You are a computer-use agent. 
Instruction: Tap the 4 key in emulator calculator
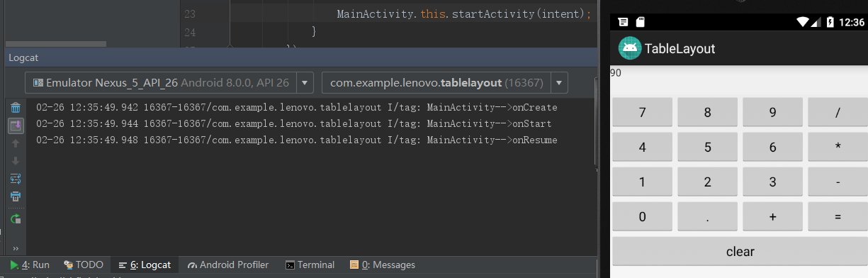[642, 148]
